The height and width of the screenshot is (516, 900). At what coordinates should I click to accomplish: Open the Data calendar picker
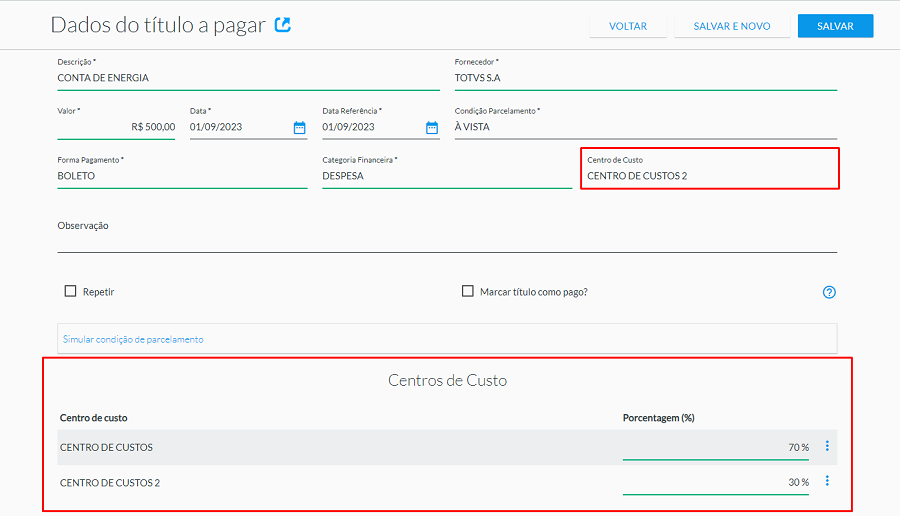click(x=300, y=127)
